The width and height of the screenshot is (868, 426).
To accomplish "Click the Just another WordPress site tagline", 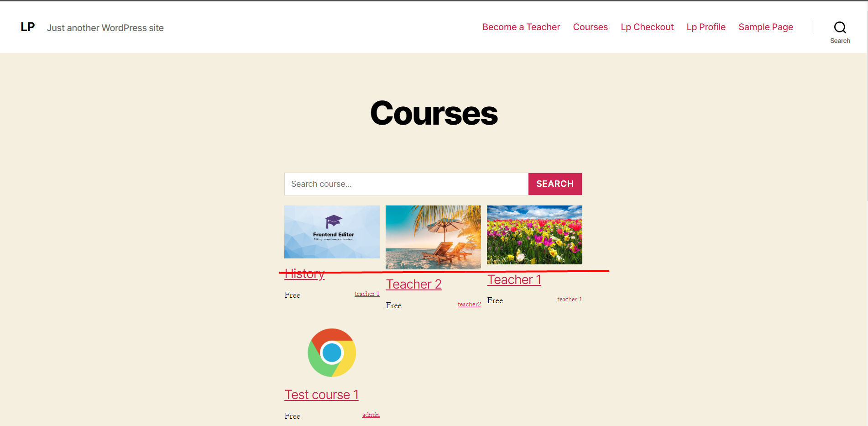I will 105,28.
